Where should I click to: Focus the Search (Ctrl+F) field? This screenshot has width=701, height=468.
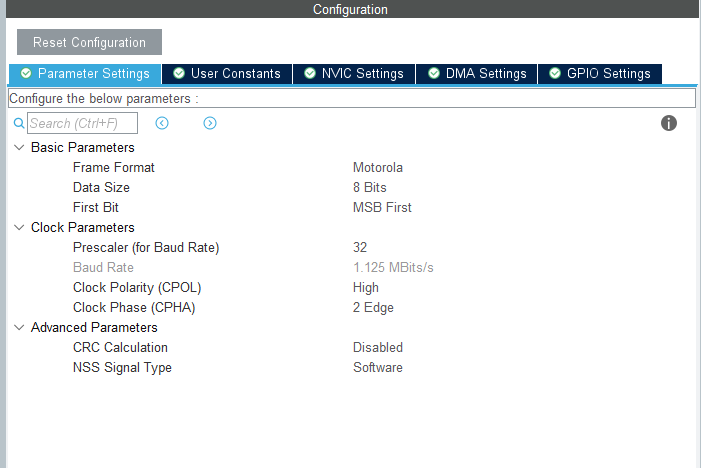pyautogui.click(x=82, y=123)
